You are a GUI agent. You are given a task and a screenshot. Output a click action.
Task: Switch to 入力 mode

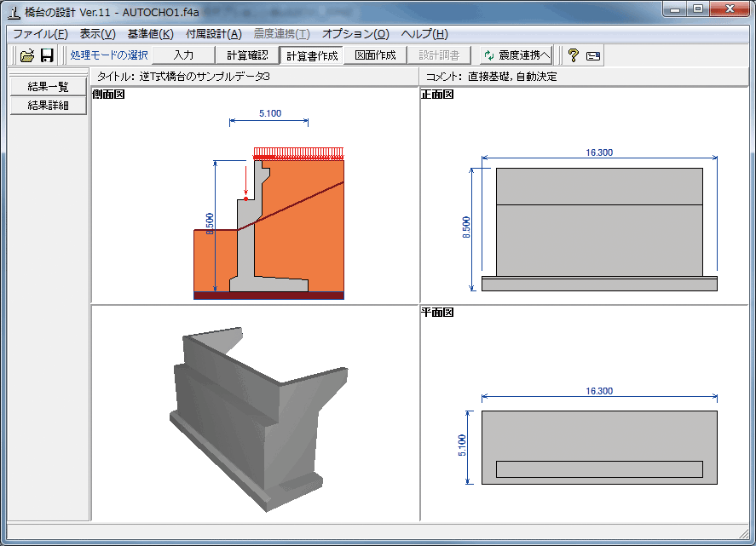(x=183, y=55)
